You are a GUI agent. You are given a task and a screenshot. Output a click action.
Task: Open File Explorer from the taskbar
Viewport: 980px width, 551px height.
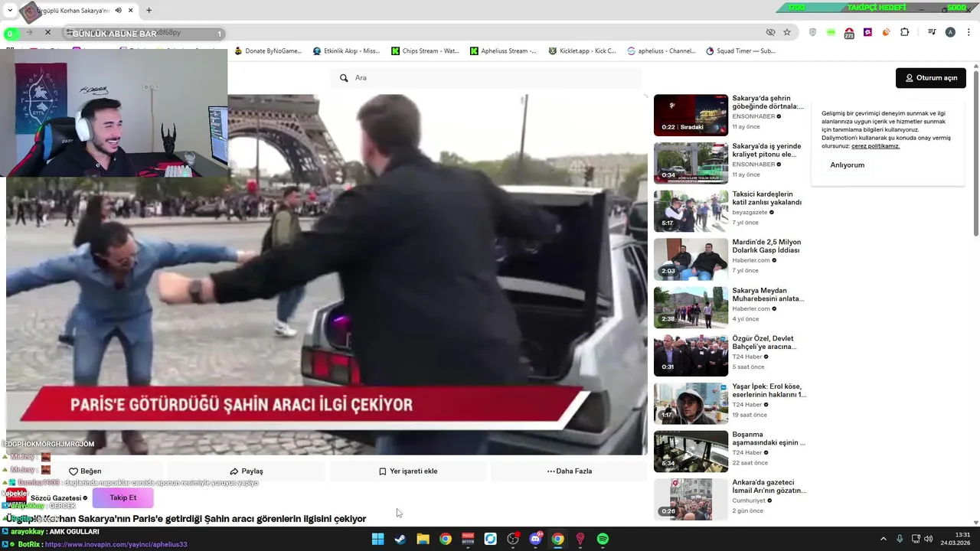click(x=423, y=540)
